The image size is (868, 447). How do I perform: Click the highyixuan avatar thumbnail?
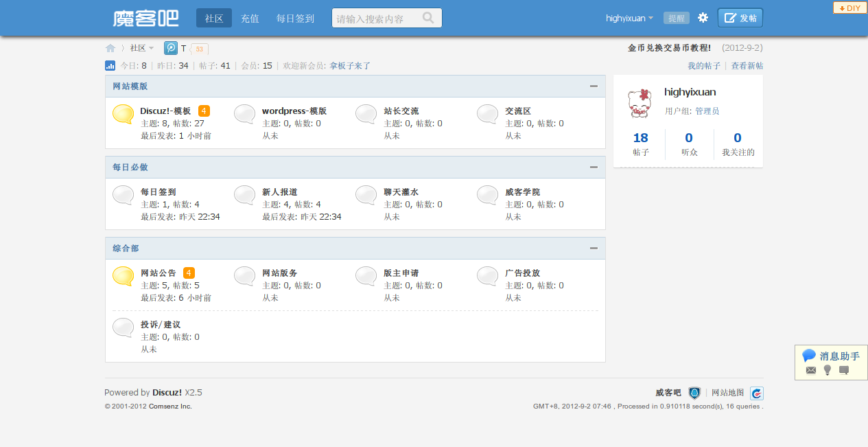640,103
